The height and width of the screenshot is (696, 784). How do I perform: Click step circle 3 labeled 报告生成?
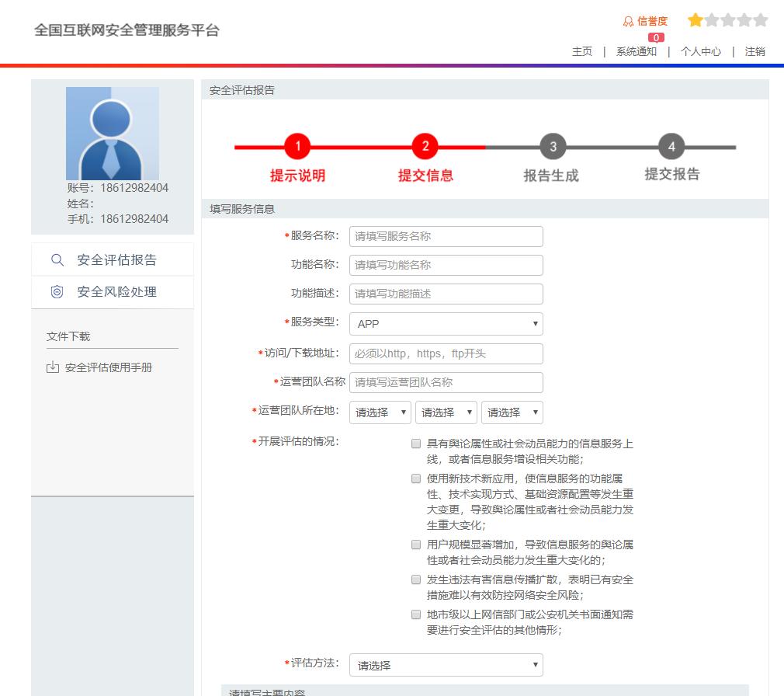point(551,147)
